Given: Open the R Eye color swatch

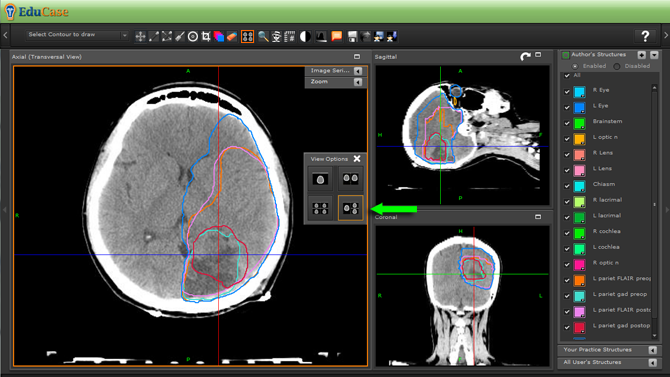Looking at the screenshot, I should (579, 92).
